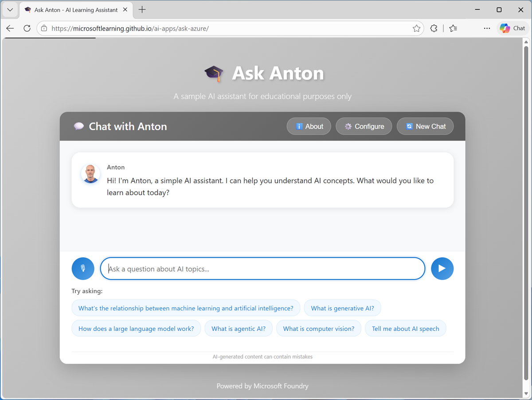
Task: Open the Configure settings
Action: tap(364, 126)
